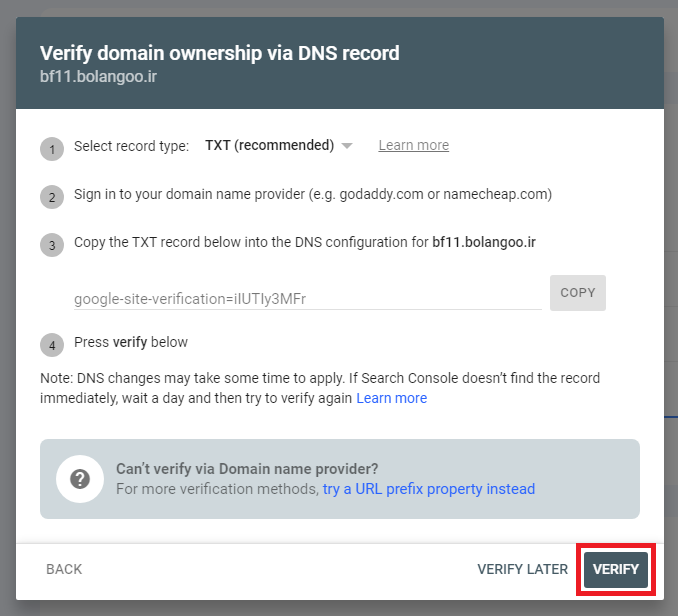Click the dialog title 'Verify domain ownership'

click(x=220, y=53)
